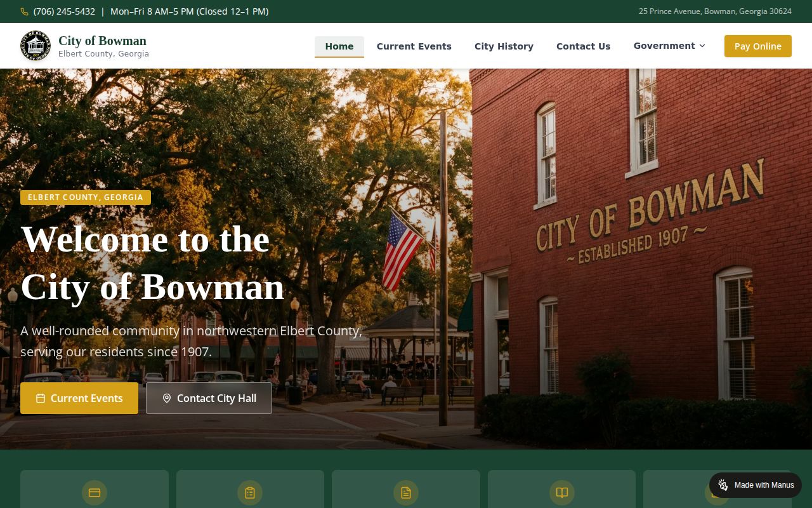This screenshot has height=508, width=812.
Task: Select the Home nav tab
Action: pos(339,46)
